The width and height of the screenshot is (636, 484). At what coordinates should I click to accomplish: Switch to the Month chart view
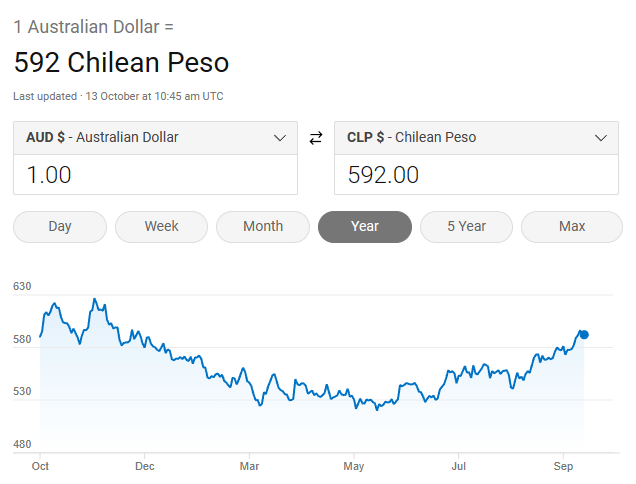click(x=263, y=226)
